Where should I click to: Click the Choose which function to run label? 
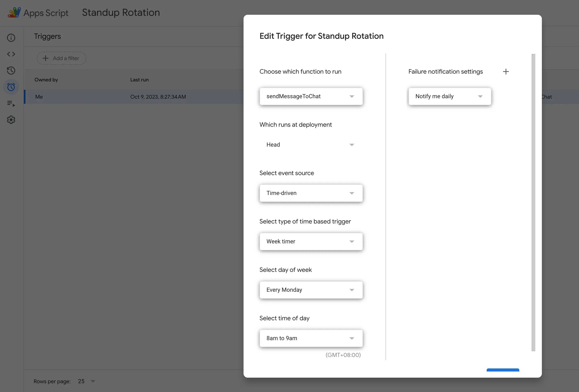pos(300,72)
